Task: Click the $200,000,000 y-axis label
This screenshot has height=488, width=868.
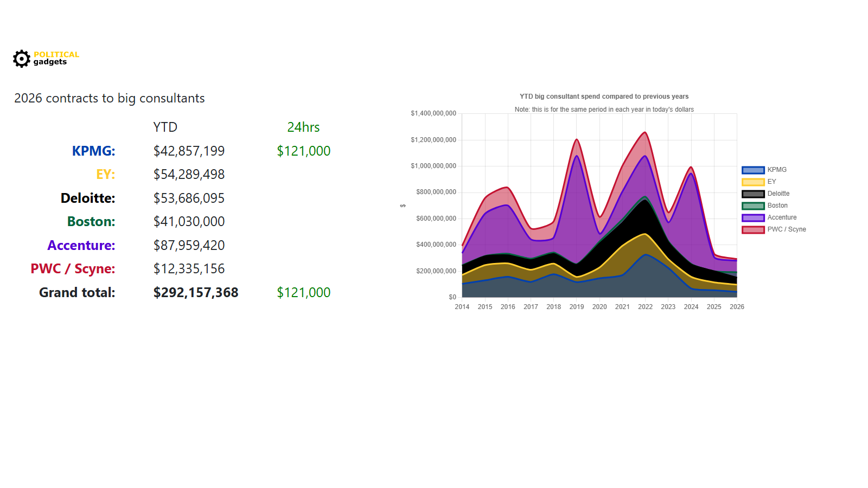Action: click(436, 271)
